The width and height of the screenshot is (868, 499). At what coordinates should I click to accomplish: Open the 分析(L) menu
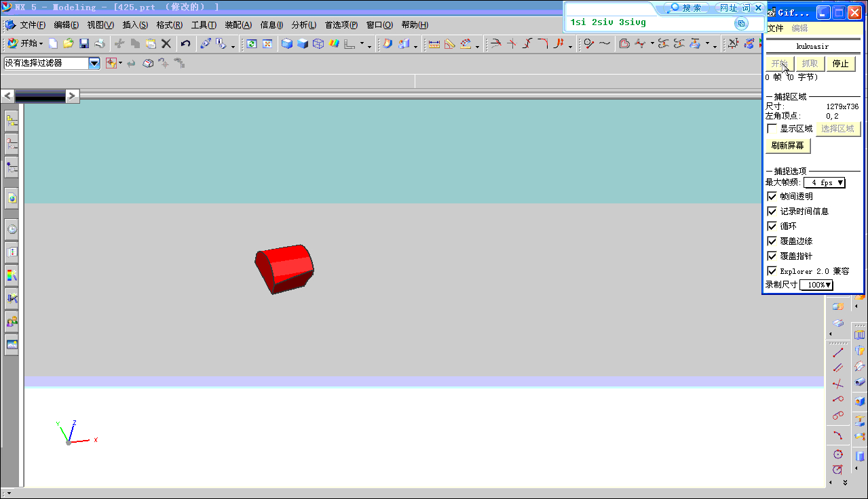[304, 25]
